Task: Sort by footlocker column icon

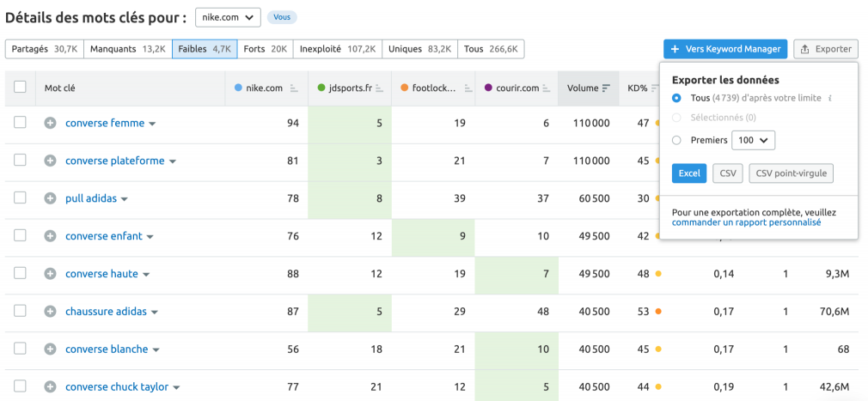Action: (468, 88)
